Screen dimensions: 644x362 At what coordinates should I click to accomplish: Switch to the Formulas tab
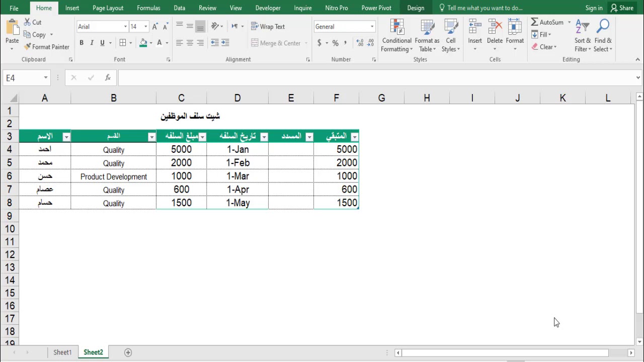(148, 8)
